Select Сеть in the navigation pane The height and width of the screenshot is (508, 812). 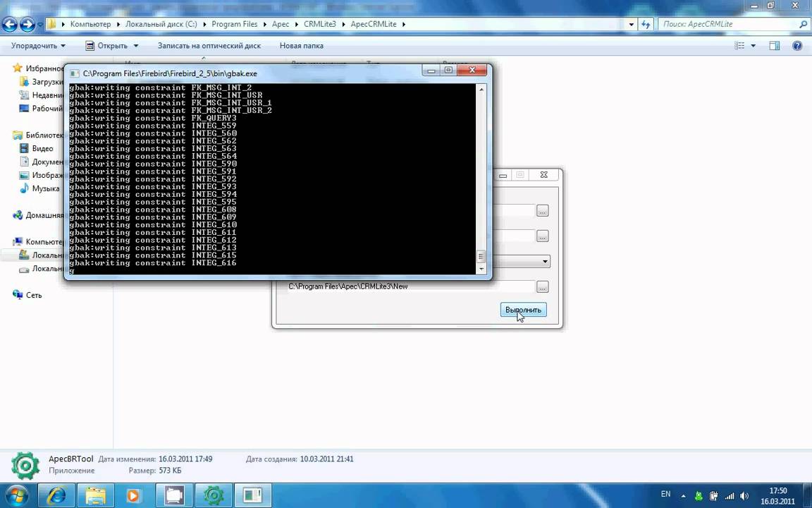click(27, 295)
